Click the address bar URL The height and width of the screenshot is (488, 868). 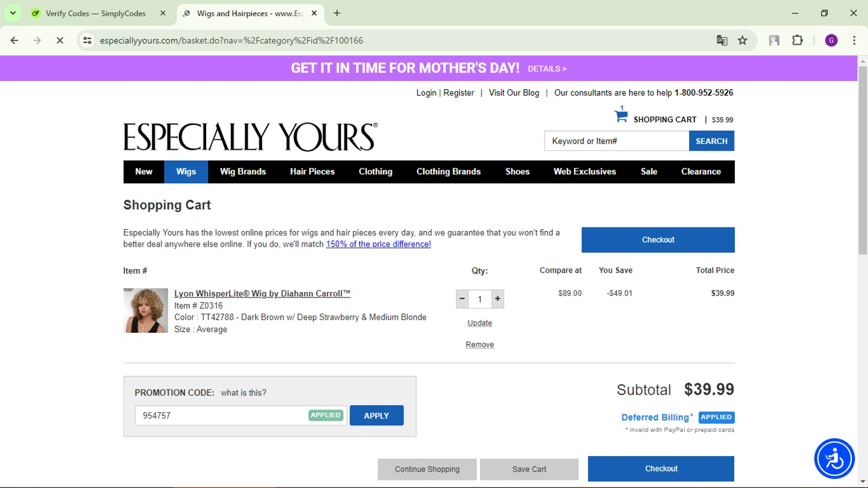point(231,41)
